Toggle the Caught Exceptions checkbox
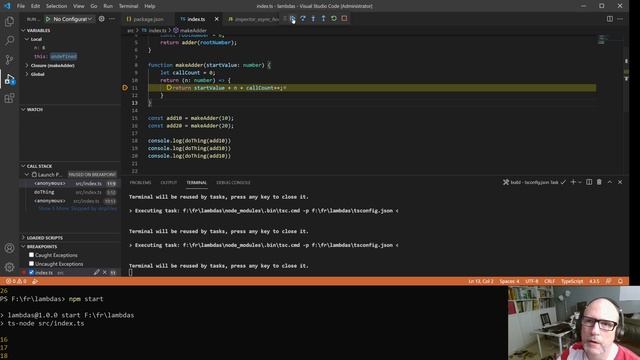The image size is (640, 360). click(31, 255)
